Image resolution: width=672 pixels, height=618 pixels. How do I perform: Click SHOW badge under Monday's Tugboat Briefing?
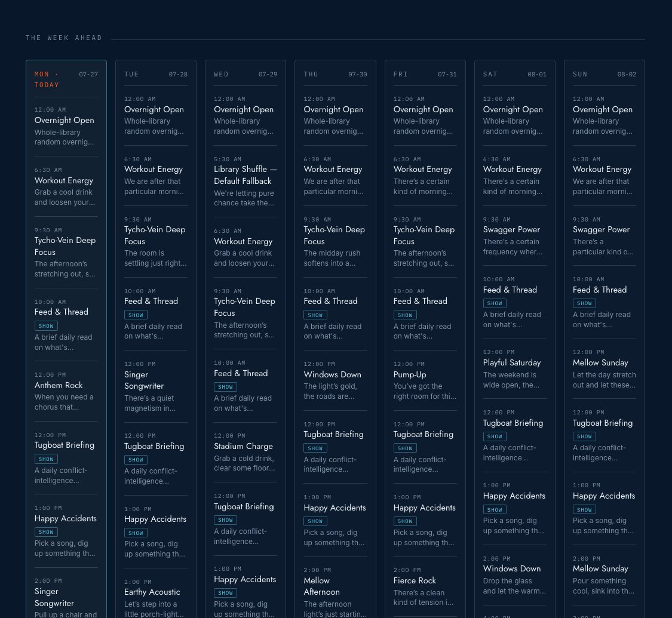pos(46,459)
